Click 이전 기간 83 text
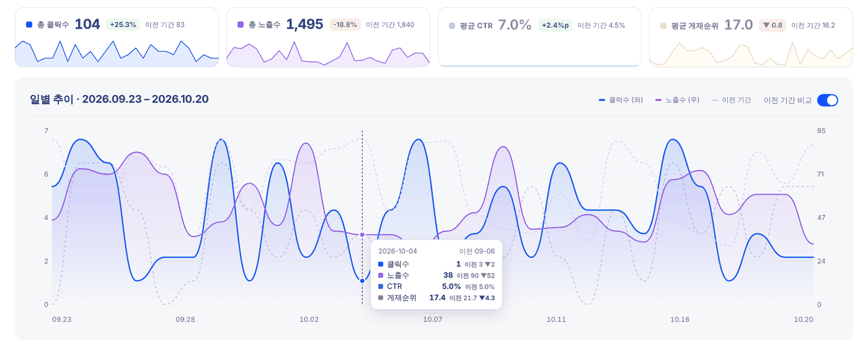This screenshot has width=868, height=342. click(x=165, y=25)
